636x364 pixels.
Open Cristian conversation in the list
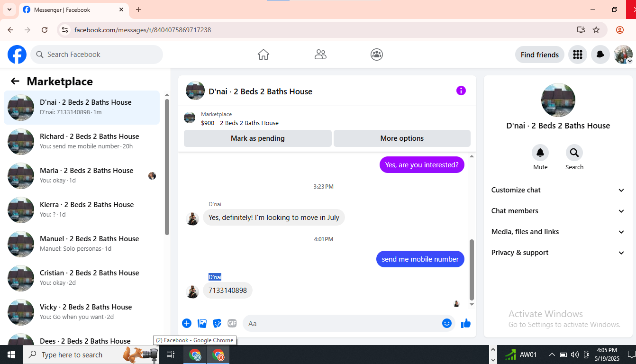[x=82, y=278]
